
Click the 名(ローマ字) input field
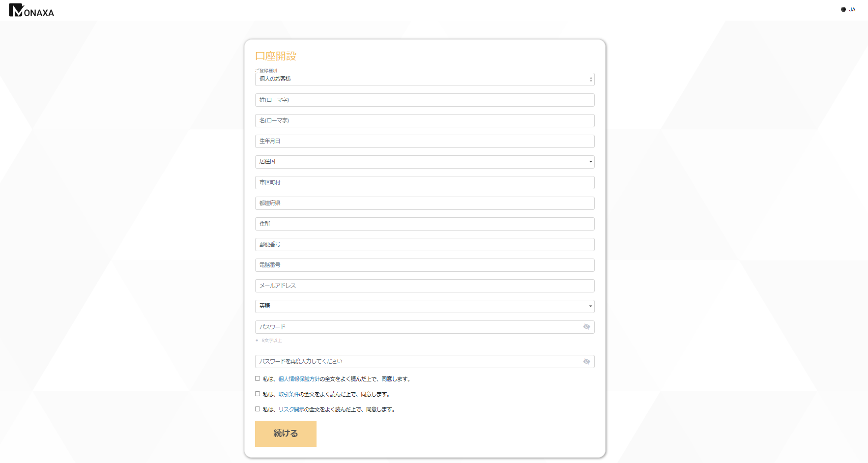424,120
